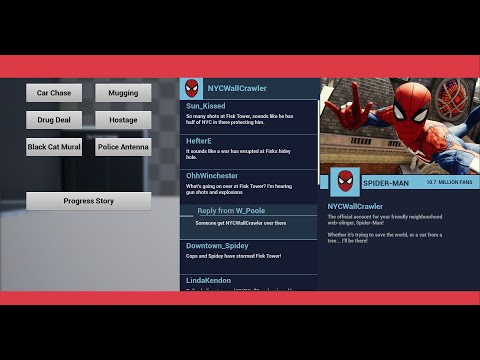Screen dimensions: 480x360
Task: Select W_Poole reply text about NYCWallCrawler
Action: (241, 223)
